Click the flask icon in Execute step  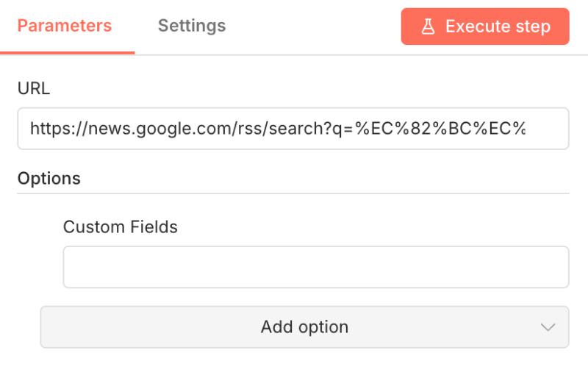click(428, 27)
